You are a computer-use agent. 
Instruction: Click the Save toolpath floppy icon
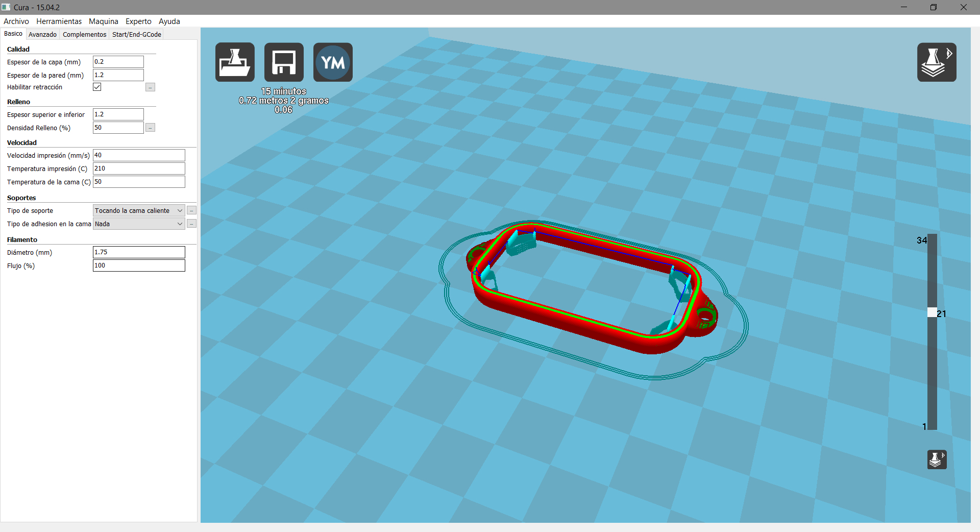(284, 62)
